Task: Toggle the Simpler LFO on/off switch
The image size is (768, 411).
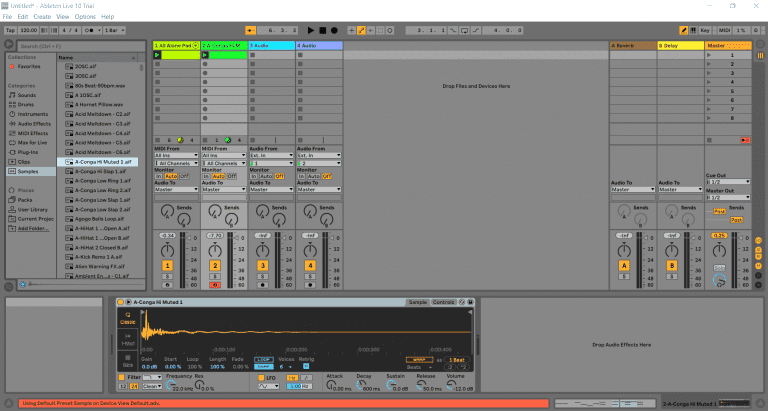Action: (x=261, y=378)
